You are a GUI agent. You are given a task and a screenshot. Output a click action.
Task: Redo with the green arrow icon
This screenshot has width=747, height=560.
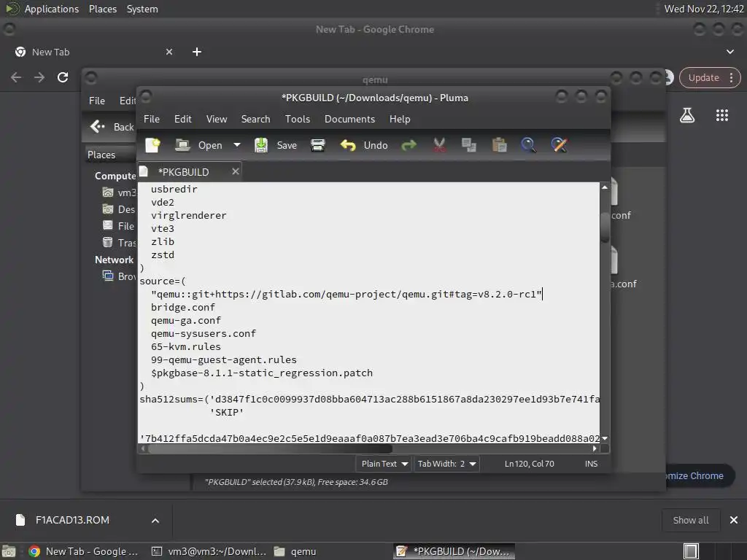(x=409, y=145)
